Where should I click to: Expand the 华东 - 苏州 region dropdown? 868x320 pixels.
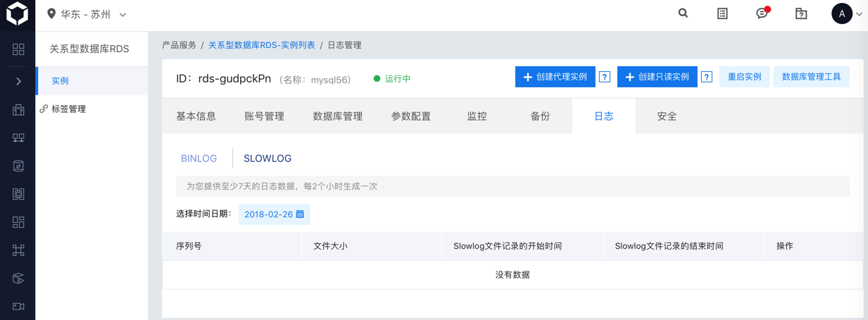pyautogui.click(x=87, y=14)
